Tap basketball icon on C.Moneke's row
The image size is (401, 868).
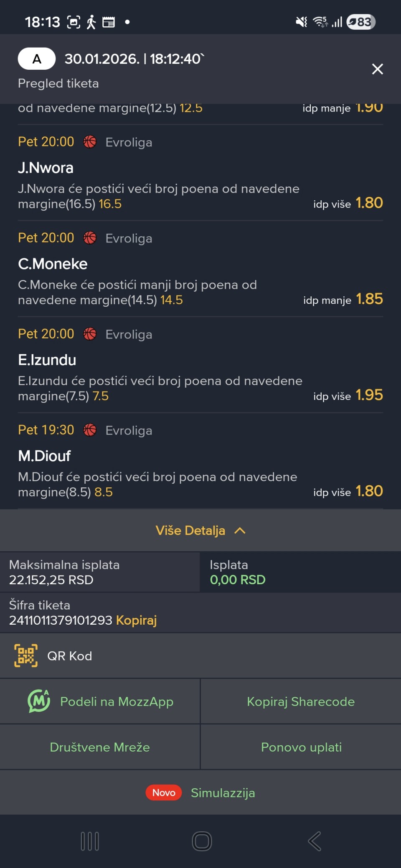(x=90, y=238)
